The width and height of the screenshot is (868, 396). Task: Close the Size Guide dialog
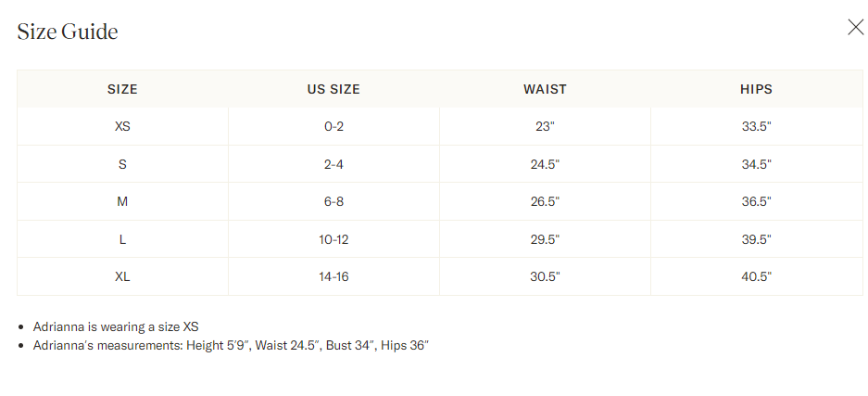855,27
